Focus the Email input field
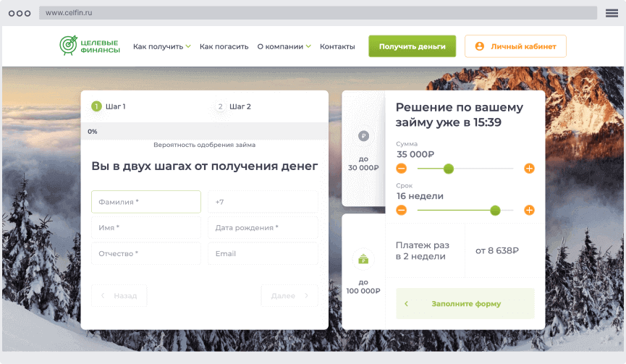This screenshot has width=626, height=364. pyautogui.click(x=263, y=253)
